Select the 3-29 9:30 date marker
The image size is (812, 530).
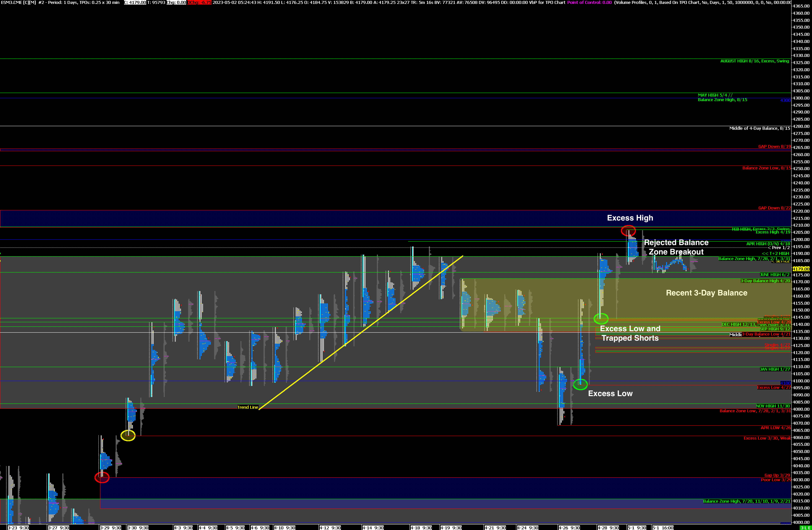pyautogui.click(x=110, y=528)
